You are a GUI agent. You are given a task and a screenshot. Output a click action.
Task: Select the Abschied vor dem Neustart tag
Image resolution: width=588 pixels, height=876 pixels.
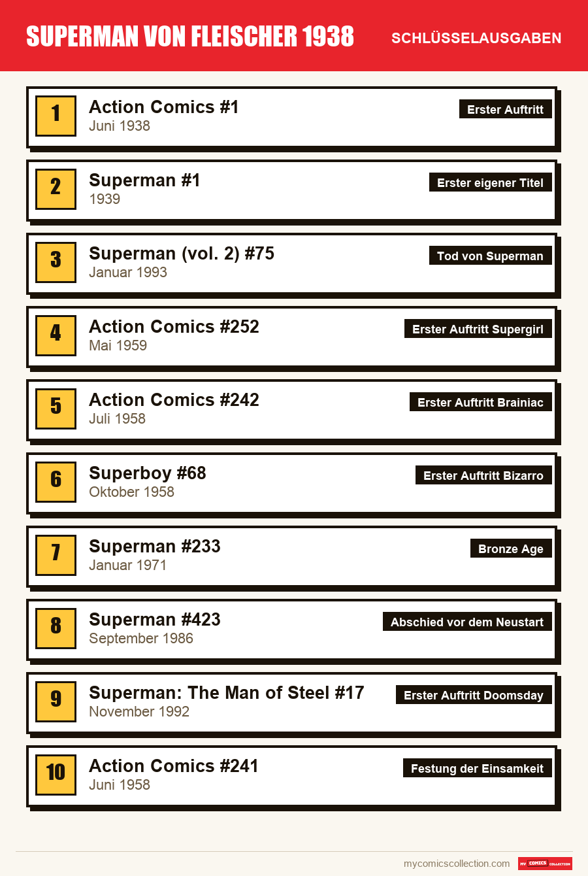(467, 622)
